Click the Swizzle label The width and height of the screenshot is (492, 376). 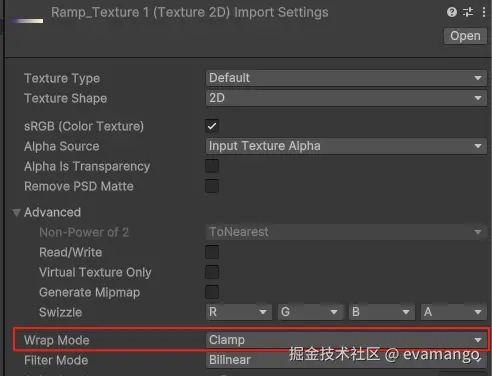(x=60, y=312)
